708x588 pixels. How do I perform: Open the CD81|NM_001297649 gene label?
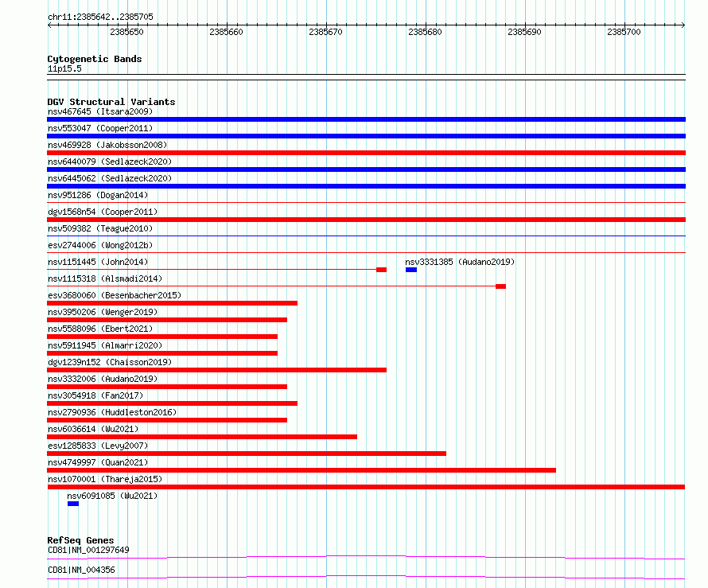(88, 550)
